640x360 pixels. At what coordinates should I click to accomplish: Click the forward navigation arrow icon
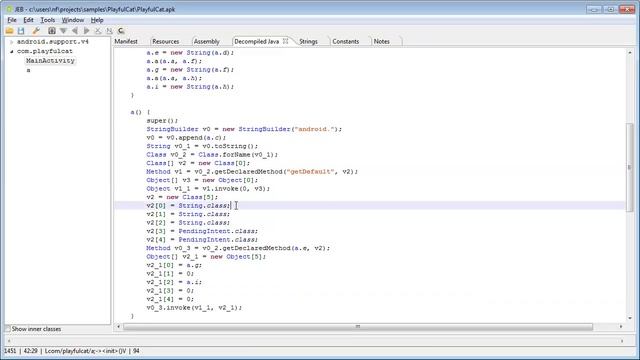87,31
